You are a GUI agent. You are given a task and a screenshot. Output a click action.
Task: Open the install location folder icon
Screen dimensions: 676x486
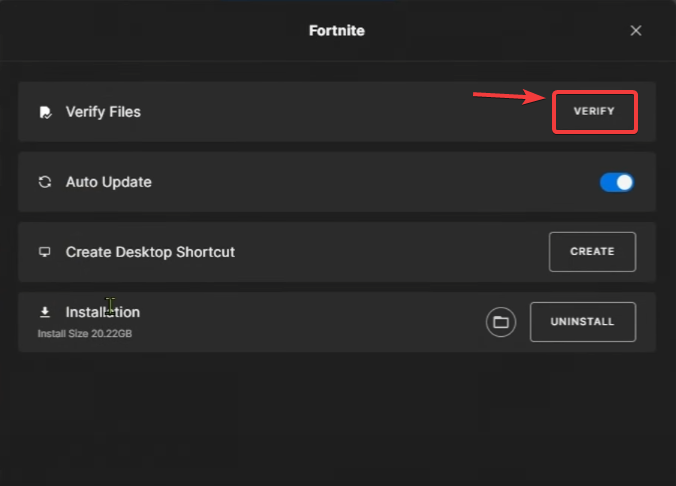click(501, 322)
